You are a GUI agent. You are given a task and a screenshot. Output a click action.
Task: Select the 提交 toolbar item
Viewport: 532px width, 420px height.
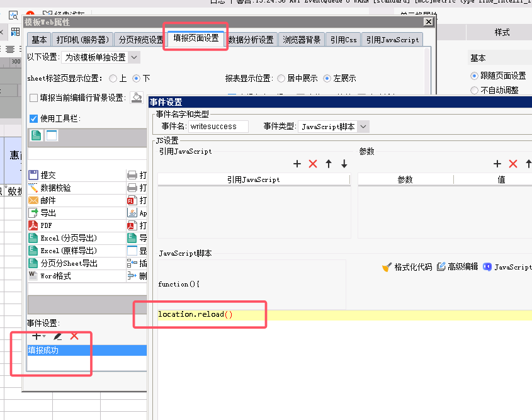tap(77, 175)
